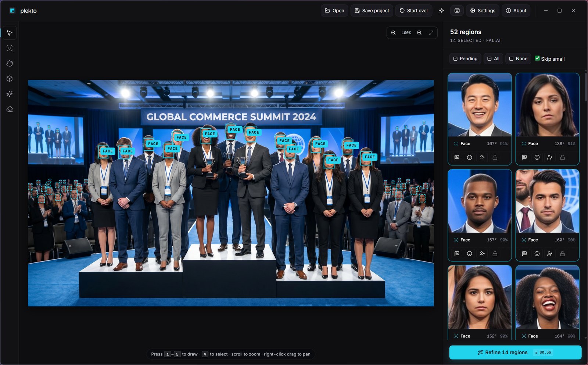Pick the sparkle refine tool
The image size is (588, 365).
(x=10, y=94)
